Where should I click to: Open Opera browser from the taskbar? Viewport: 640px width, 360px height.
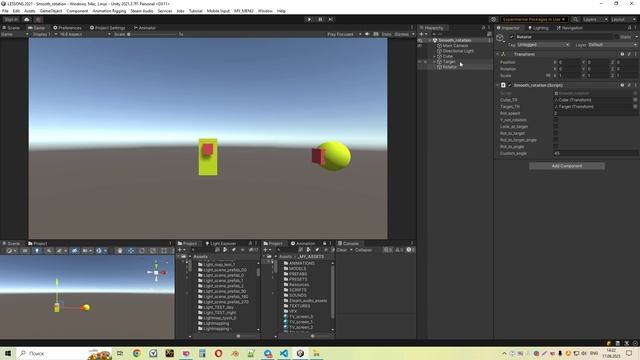pos(218,353)
